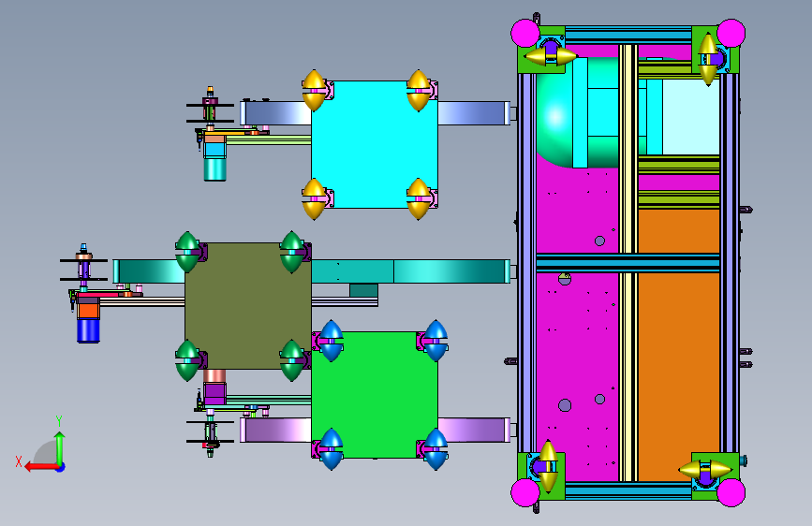Select the blue cone at green platform's top-left corner
Image resolution: width=812 pixels, height=526 pixels.
tap(332, 341)
